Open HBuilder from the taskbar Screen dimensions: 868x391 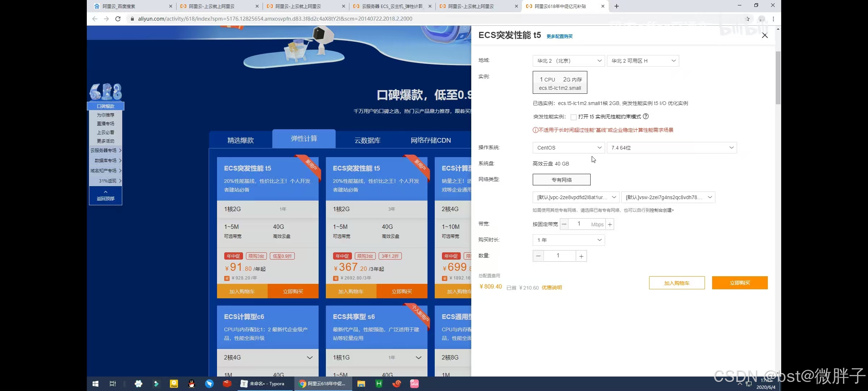[379, 383]
